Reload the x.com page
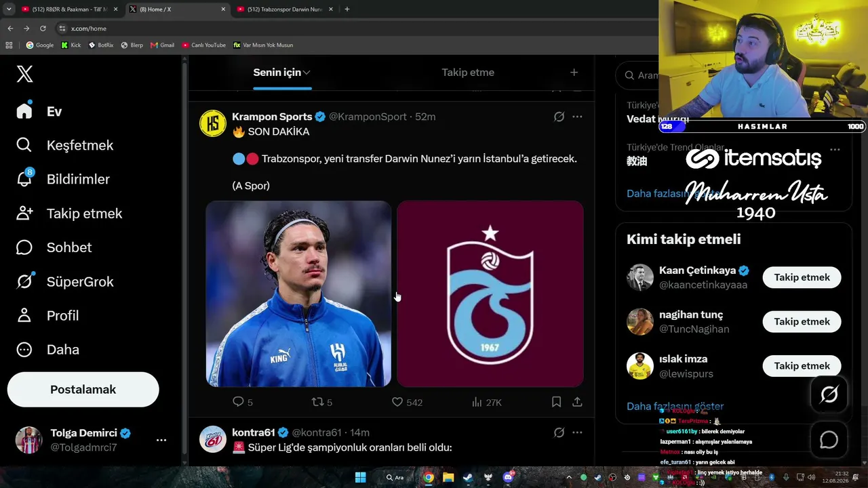The width and height of the screenshot is (868, 488). coord(43,28)
